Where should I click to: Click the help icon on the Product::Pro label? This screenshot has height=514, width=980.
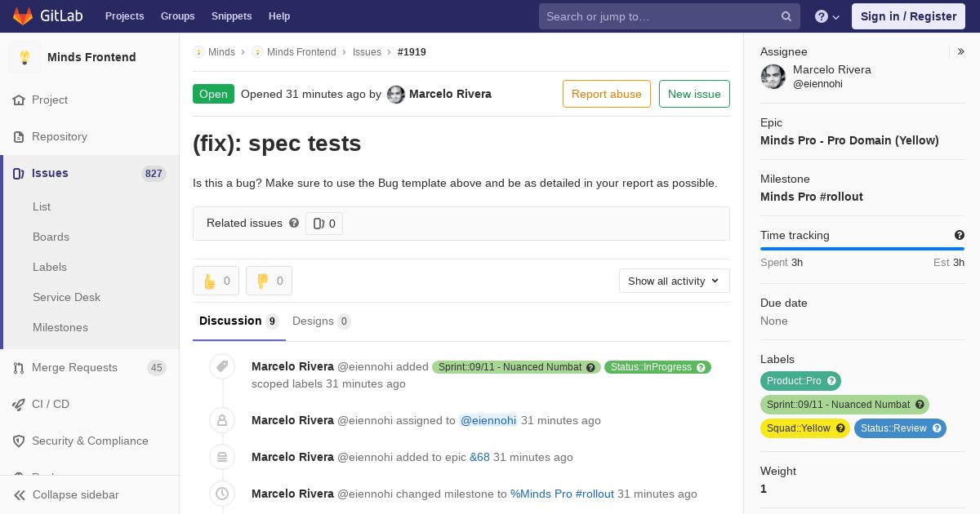(831, 381)
